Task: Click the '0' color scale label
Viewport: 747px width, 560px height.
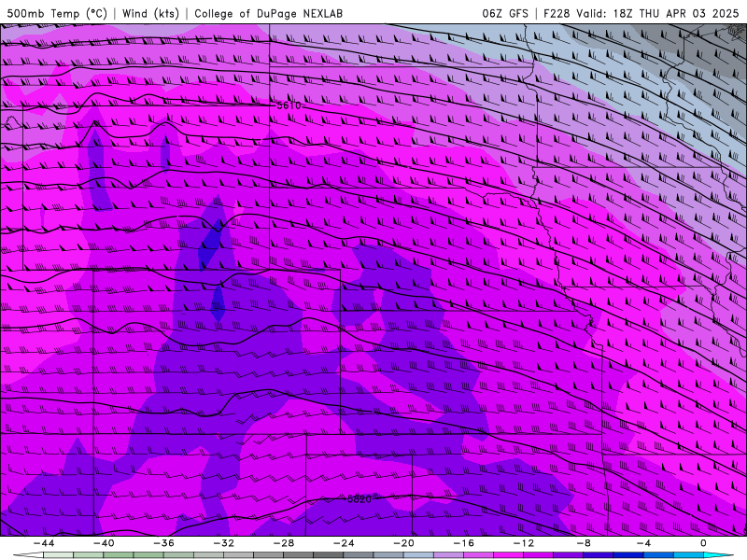Action: pyautogui.click(x=703, y=543)
